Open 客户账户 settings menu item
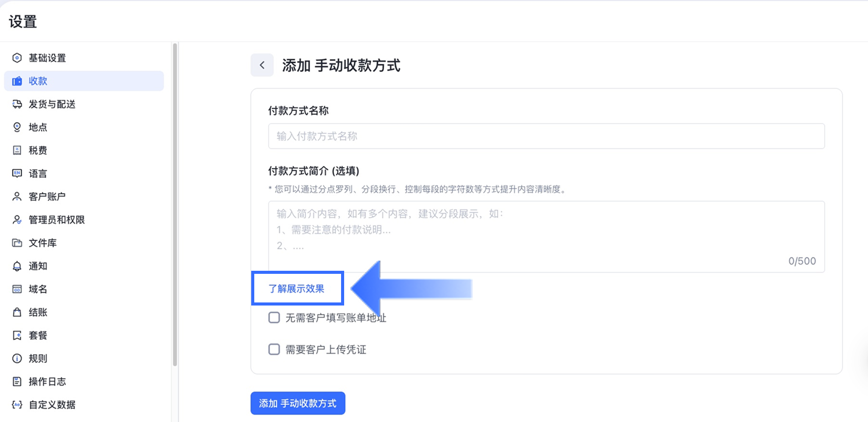 [x=47, y=197]
